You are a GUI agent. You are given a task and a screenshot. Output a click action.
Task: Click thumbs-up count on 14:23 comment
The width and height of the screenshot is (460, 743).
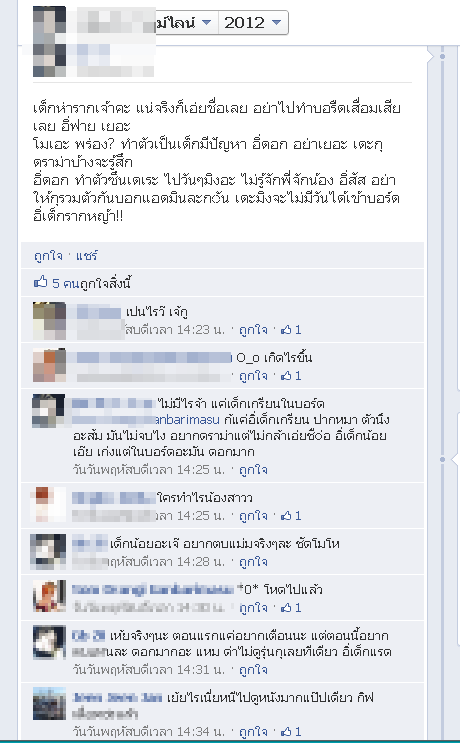coord(291,330)
